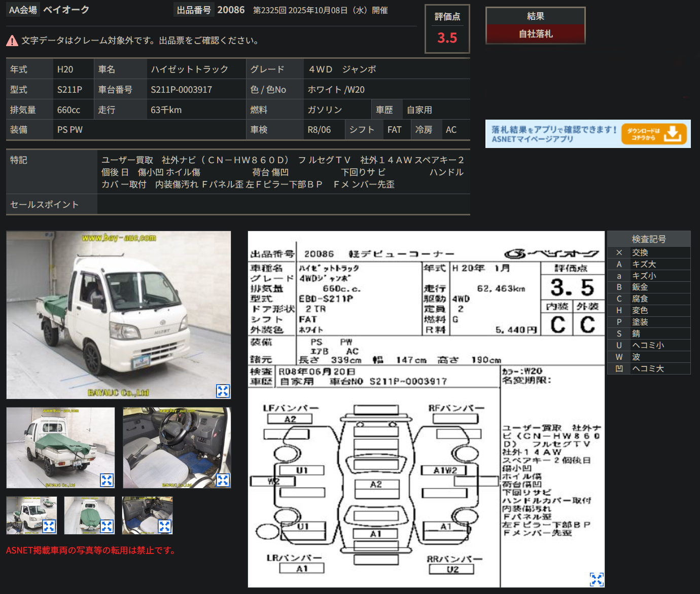Click the 文字データはクレーム対象外 warning text
Viewport: 700px width, 594px height.
click(x=140, y=41)
